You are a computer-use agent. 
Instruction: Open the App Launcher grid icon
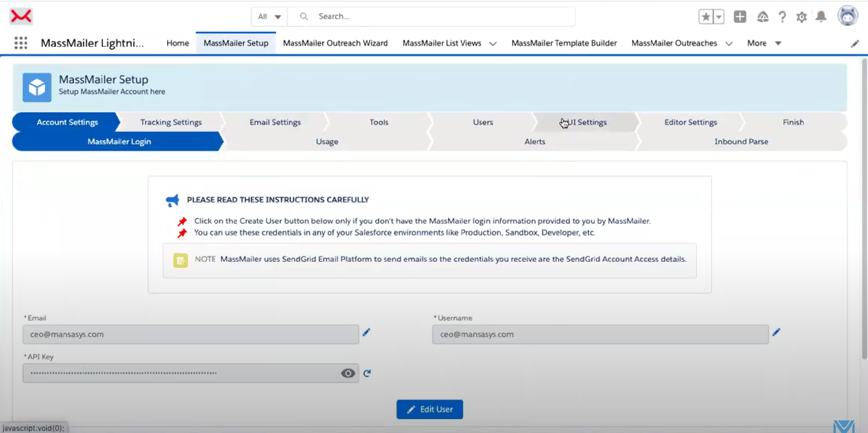coord(21,43)
